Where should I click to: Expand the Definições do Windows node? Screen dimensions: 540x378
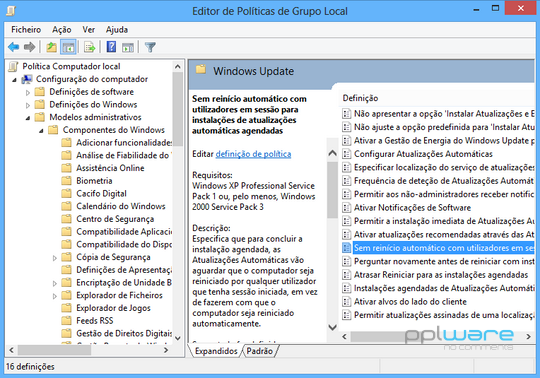[28, 105]
